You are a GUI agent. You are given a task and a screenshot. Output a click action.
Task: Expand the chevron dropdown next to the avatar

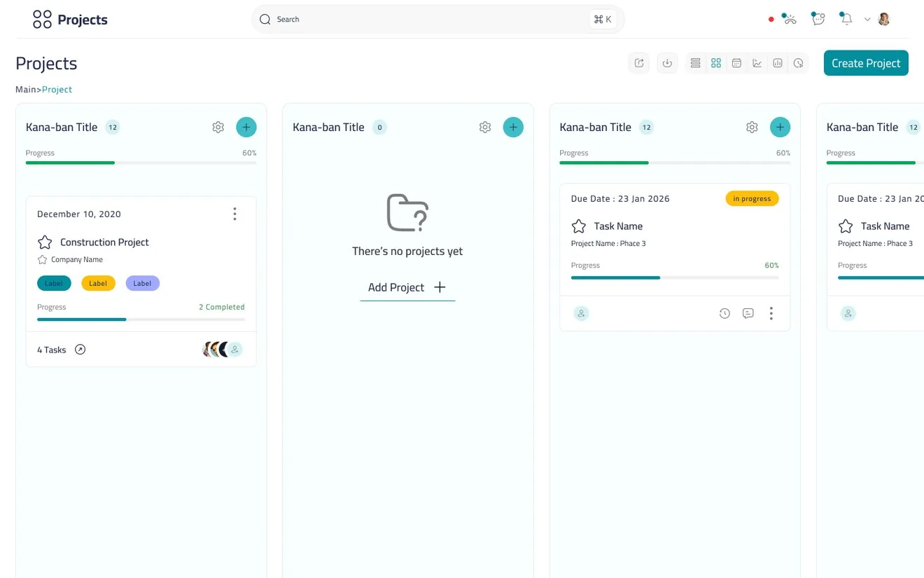[x=867, y=20]
